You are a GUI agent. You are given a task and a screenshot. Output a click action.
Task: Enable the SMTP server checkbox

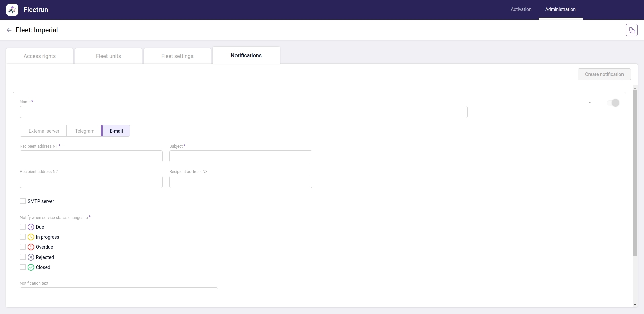click(23, 201)
